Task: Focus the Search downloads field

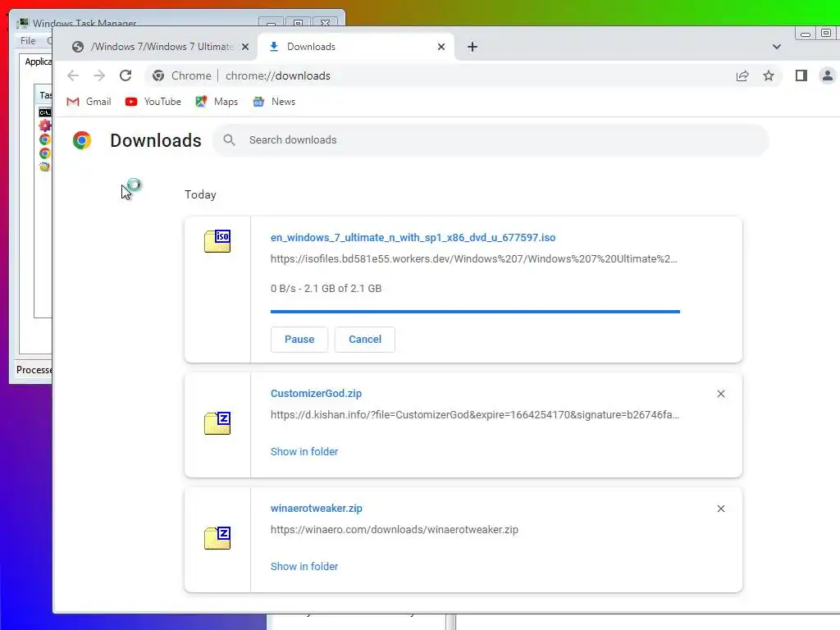Action: [x=491, y=140]
